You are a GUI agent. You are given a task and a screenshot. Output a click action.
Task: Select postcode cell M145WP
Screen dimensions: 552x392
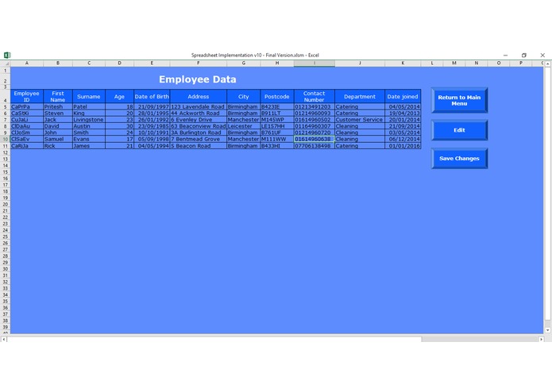[x=277, y=120]
